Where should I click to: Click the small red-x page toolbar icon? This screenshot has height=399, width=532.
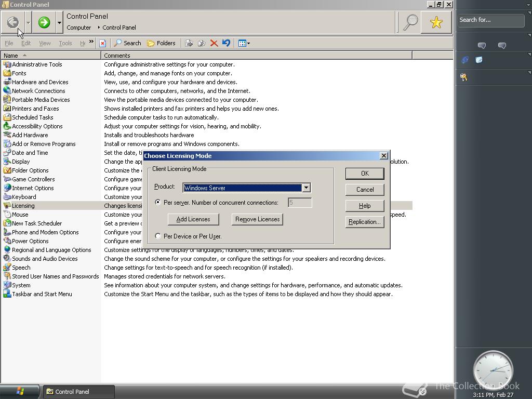click(x=102, y=43)
